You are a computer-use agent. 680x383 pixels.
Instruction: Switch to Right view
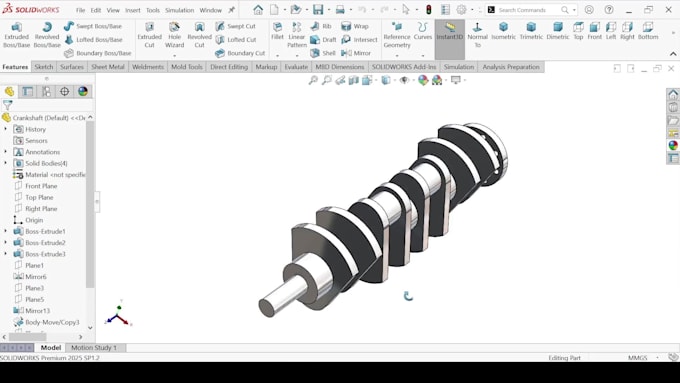(627, 31)
